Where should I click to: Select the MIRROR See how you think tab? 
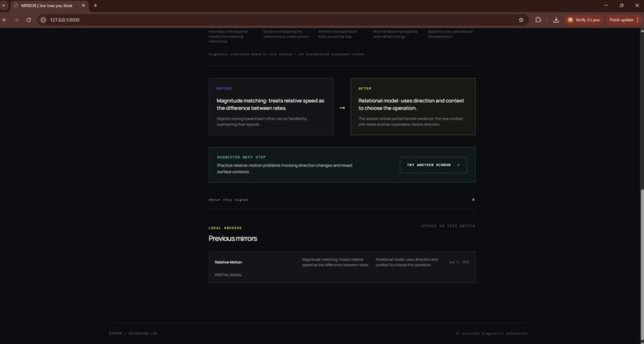tap(50, 6)
